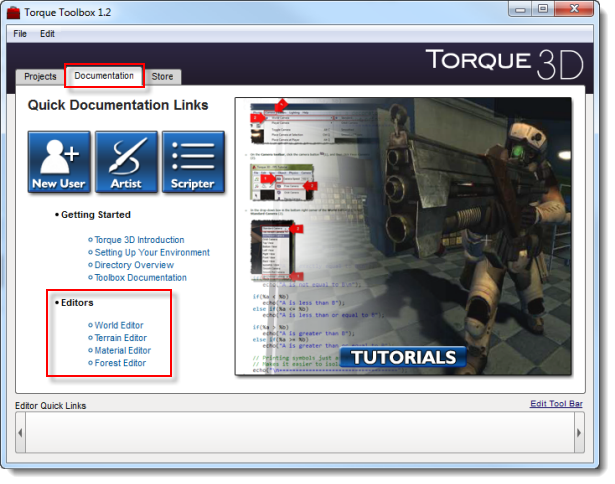Click the Editor Quick Links label
This screenshot has height=484, width=615.
point(50,406)
